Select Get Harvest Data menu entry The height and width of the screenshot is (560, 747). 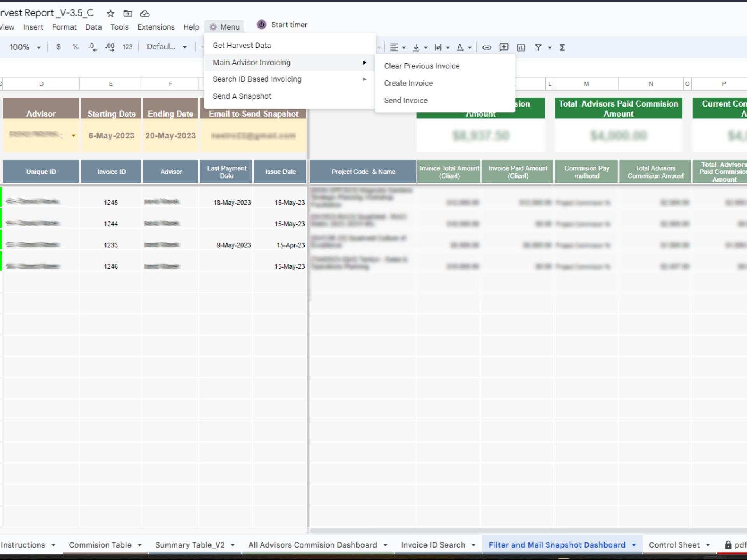point(289,45)
